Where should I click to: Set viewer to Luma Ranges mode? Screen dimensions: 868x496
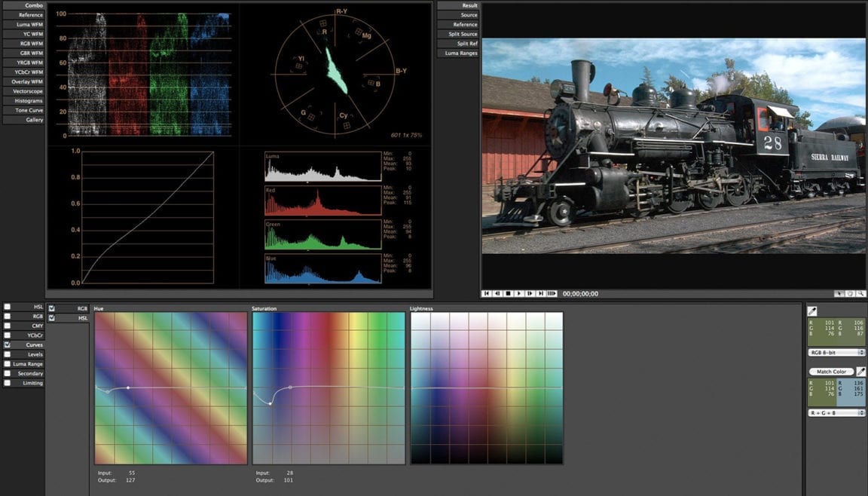pyautogui.click(x=458, y=53)
